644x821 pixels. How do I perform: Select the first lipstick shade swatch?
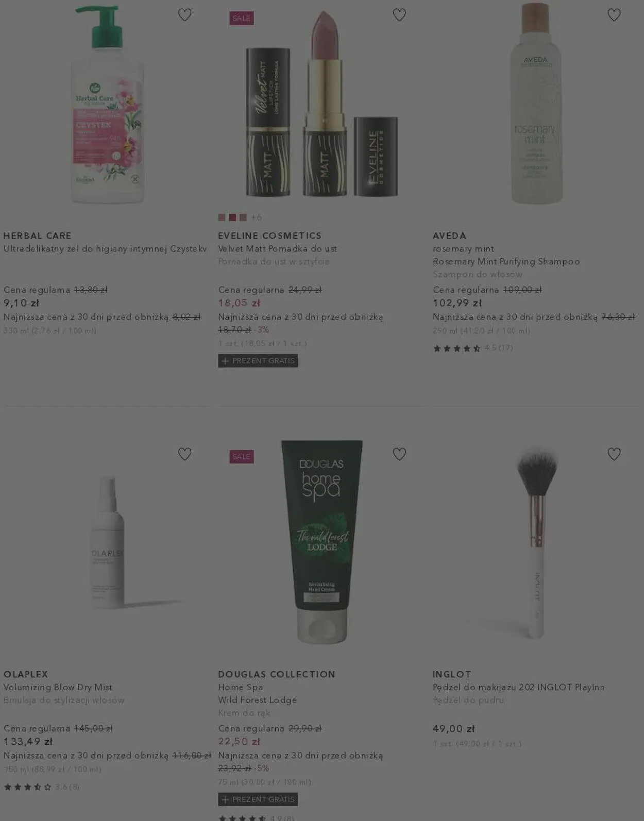pyautogui.click(x=222, y=217)
